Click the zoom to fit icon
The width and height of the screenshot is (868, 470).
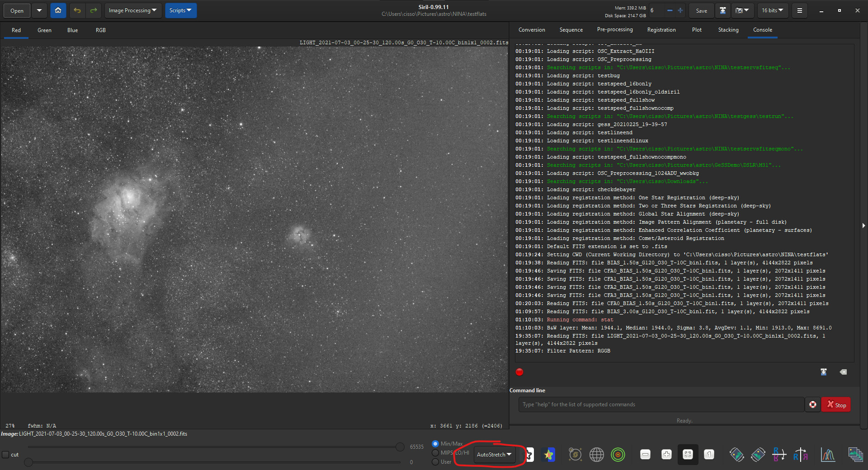coord(688,455)
